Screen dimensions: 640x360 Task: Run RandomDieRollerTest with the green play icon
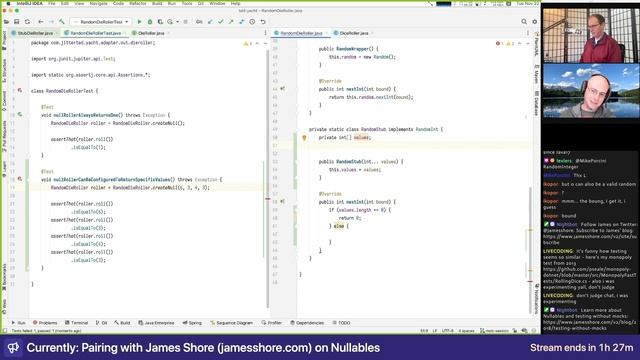[x=139, y=22]
